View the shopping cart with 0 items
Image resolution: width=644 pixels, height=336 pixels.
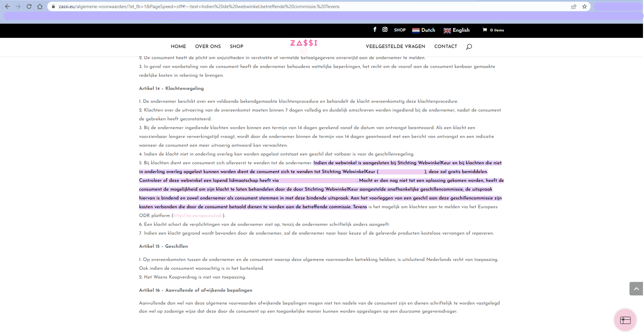(x=493, y=30)
